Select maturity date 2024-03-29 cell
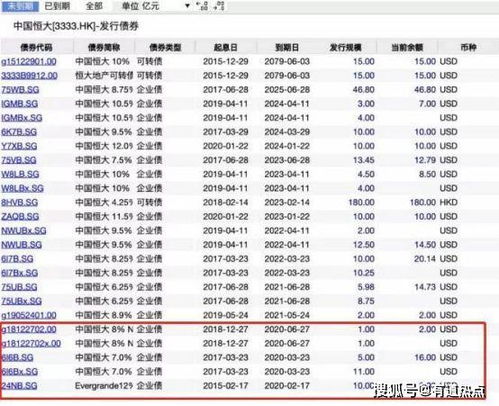Screen dimensions: 499x406 click(x=287, y=132)
